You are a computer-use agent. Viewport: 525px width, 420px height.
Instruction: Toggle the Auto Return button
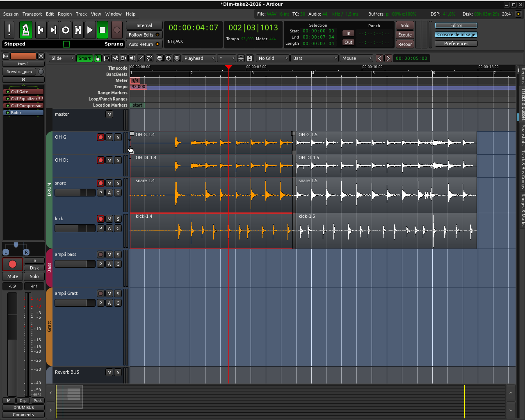(x=144, y=44)
